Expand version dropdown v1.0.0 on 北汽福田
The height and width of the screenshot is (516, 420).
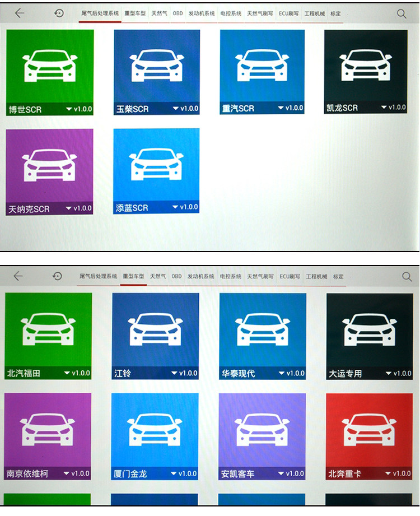tap(77, 373)
